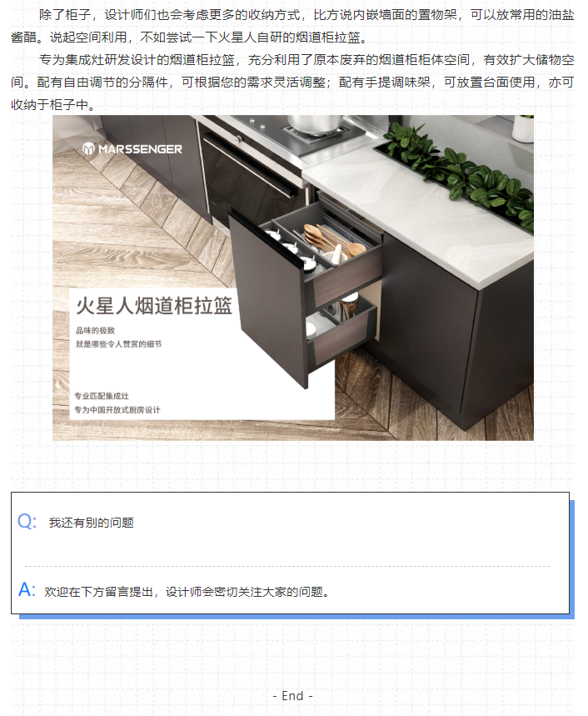Click the 专为中国开放式厨房设计 caption
The image size is (588, 716).
coord(117,409)
